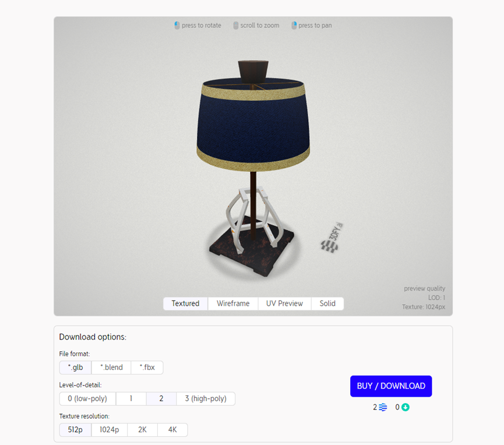
Task: Pick the *.fbx file format
Action: tap(147, 368)
